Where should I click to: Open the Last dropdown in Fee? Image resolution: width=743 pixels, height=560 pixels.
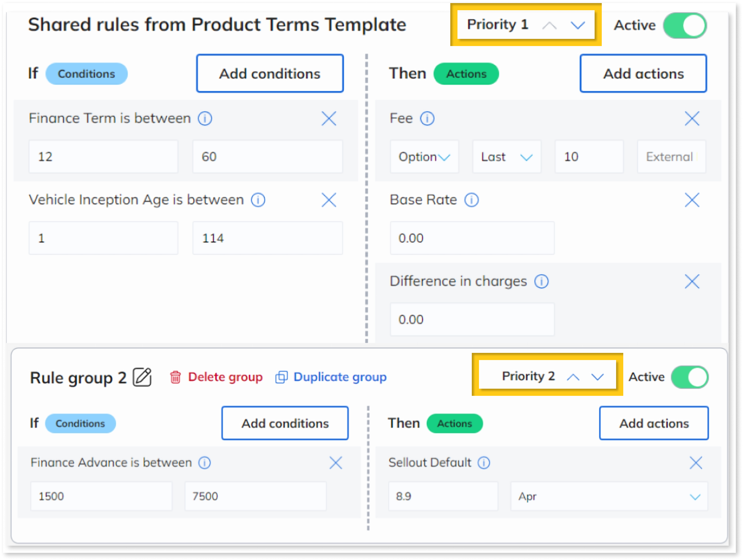click(x=507, y=157)
